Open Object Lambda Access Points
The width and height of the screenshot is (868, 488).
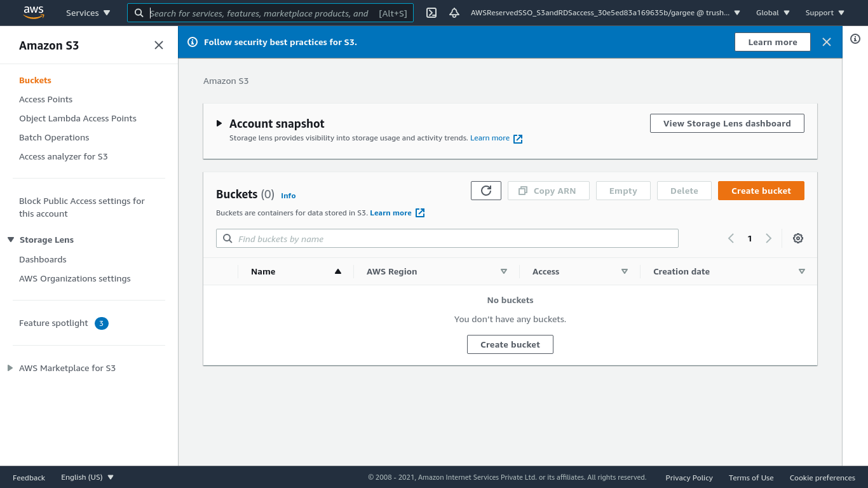78,118
